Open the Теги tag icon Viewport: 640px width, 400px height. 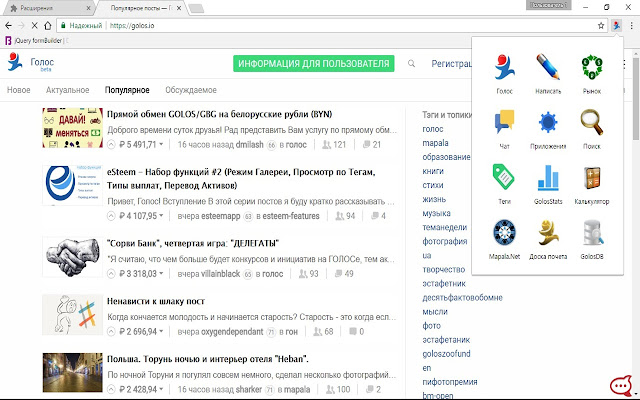click(x=504, y=177)
